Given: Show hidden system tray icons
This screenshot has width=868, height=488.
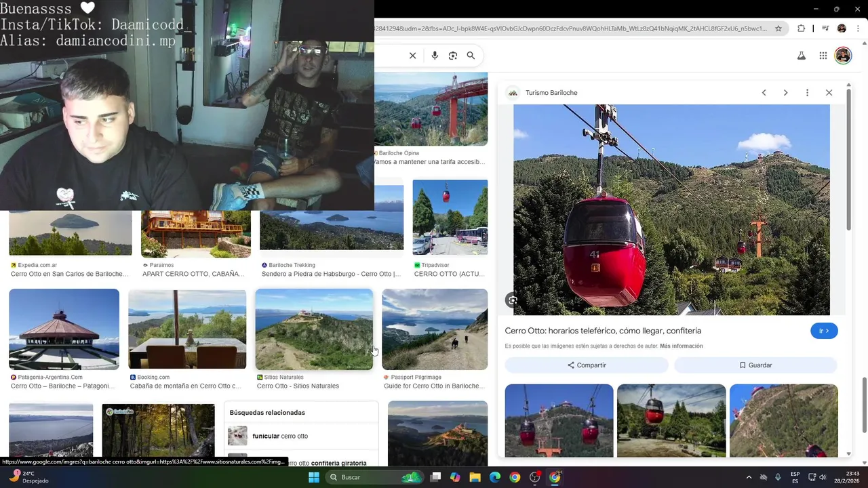Looking at the screenshot, I should [749, 477].
